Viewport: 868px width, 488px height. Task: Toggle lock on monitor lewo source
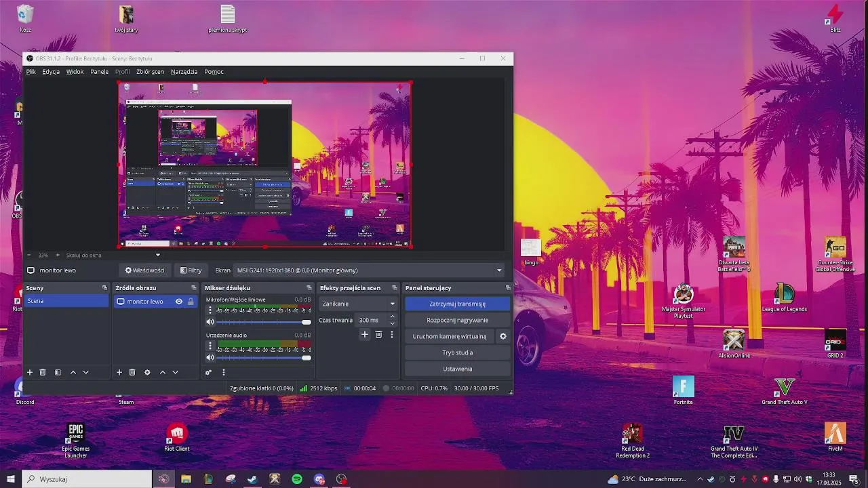pos(191,302)
